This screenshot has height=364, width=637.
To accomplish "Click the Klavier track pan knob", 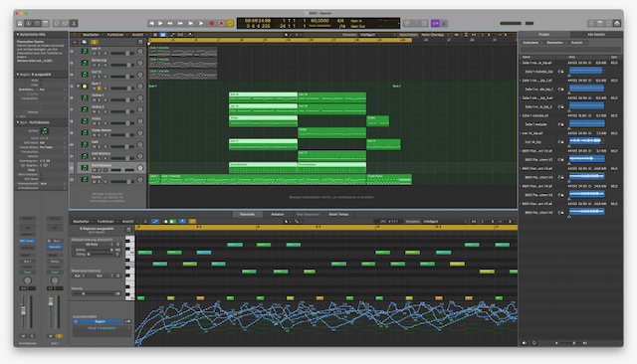I will (x=140, y=179).
